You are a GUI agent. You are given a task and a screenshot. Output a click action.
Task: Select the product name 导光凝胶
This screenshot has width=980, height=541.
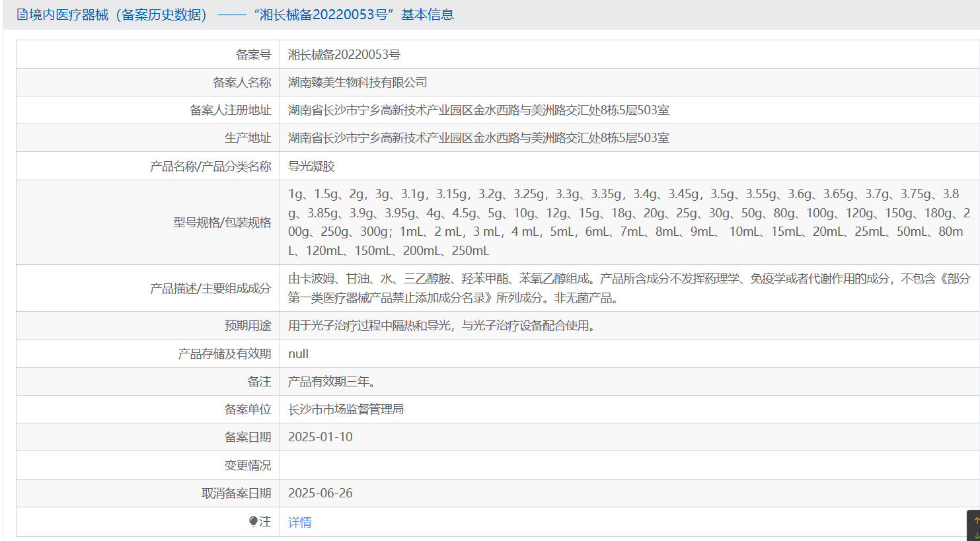pos(311,166)
